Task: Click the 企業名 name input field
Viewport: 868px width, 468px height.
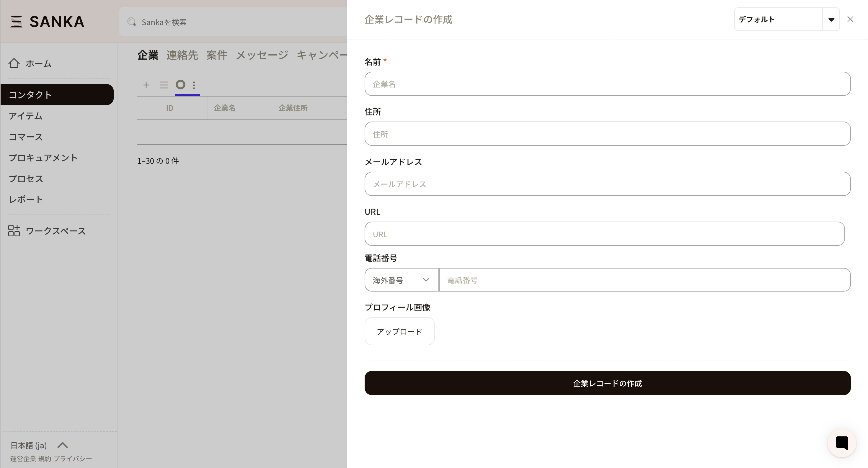Action: point(607,84)
